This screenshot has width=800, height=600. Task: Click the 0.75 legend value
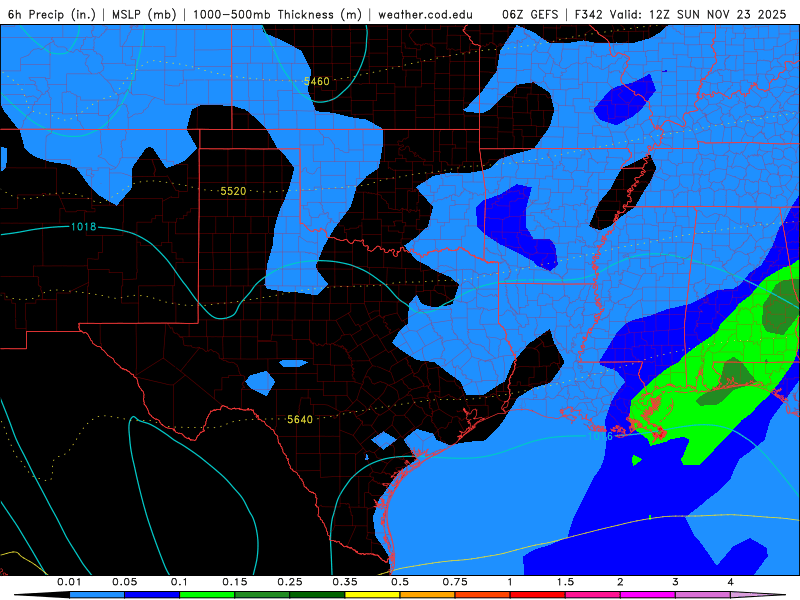[455, 582]
